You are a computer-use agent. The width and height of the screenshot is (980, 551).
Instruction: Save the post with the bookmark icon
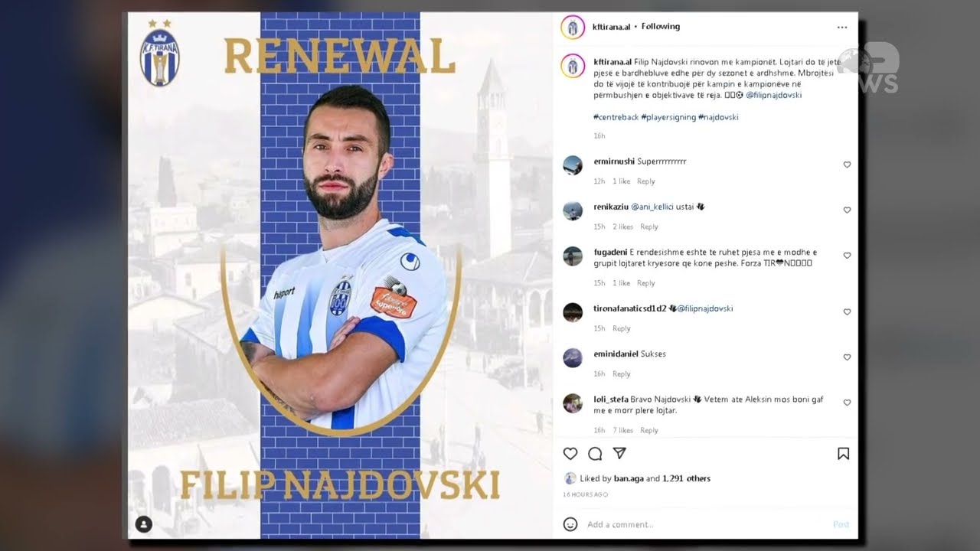[843, 454]
